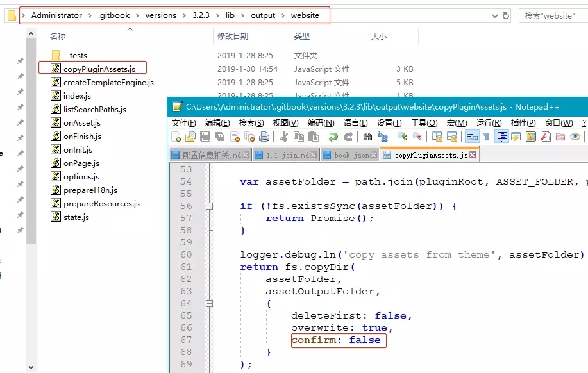Click the Copy icon in Notepad++ toolbar

pos(299,137)
